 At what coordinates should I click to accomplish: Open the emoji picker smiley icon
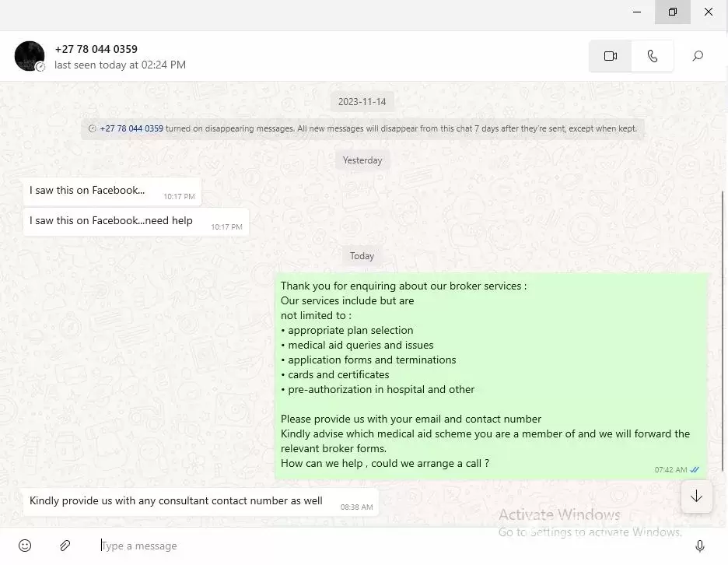click(25, 546)
